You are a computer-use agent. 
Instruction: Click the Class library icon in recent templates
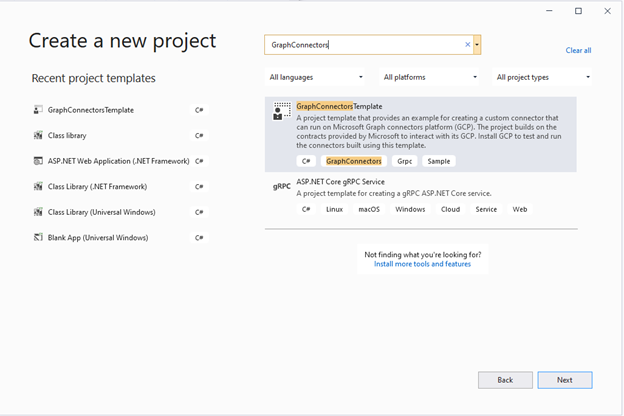(38, 135)
